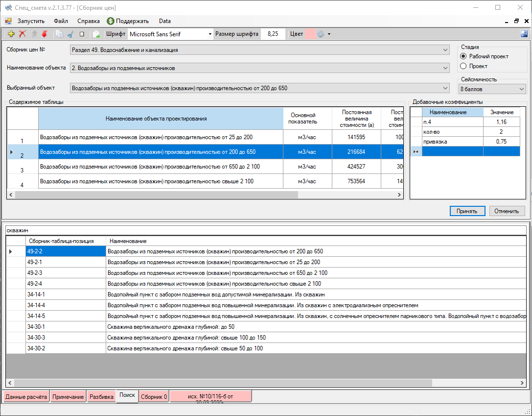Click the cell with value 216684

click(357, 152)
